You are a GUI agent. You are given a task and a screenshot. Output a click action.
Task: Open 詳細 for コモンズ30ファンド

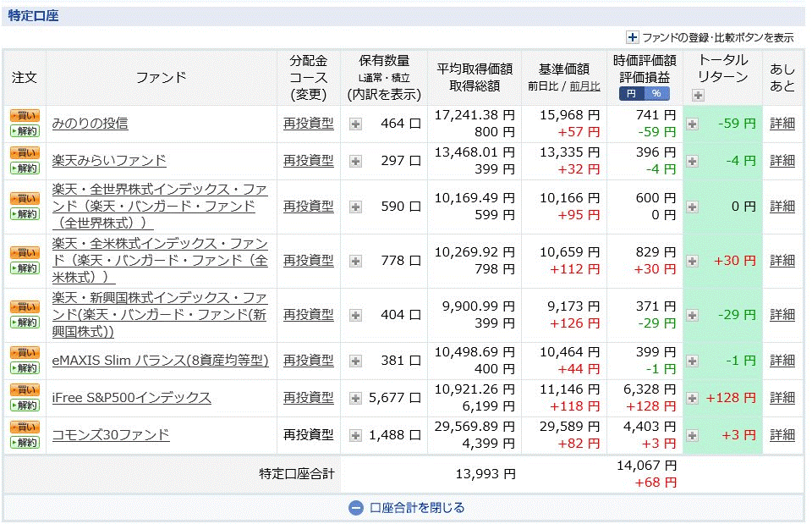click(782, 435)
